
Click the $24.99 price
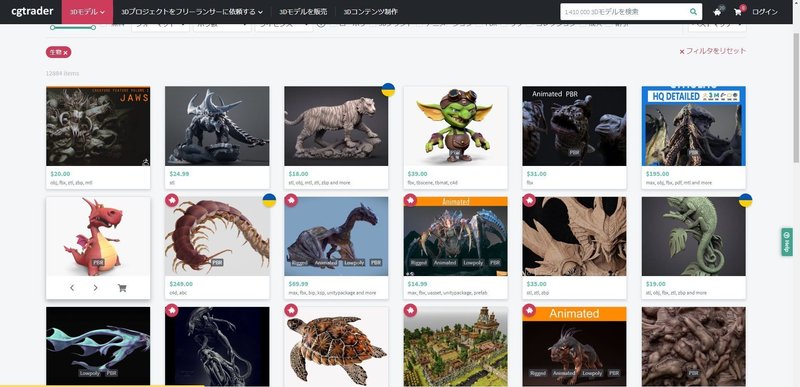[179, 174]
